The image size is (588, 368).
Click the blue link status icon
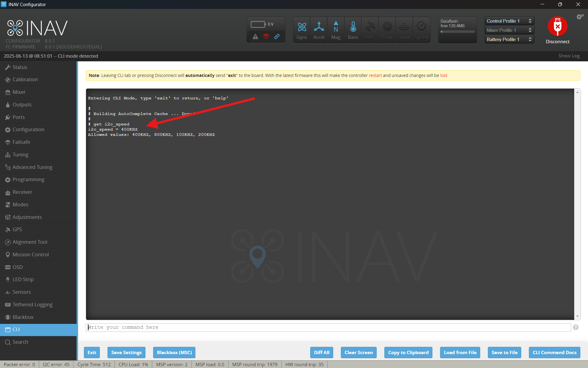point(277,36)
